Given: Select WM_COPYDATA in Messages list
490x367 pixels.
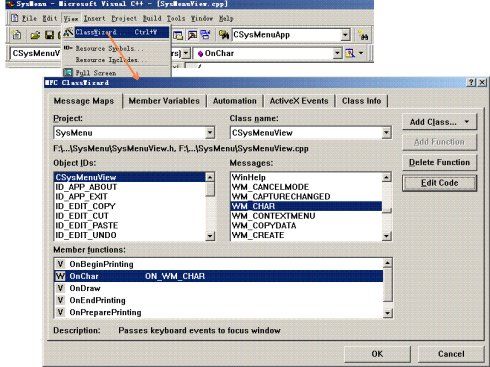Looking at the screenshot, I should [306, 226].
